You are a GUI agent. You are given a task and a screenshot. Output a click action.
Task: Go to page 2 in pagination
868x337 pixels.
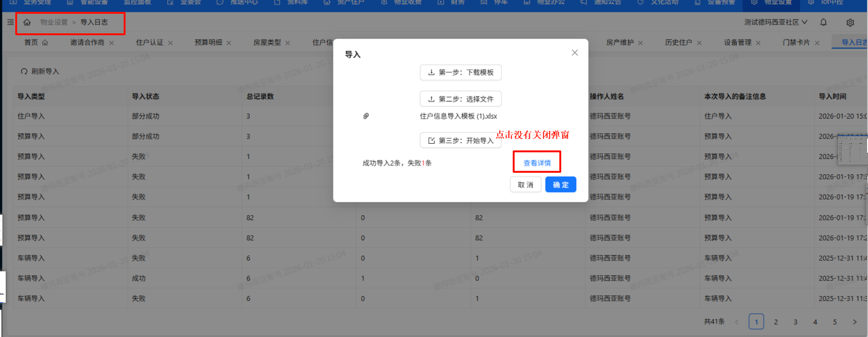tap(776, 322)
